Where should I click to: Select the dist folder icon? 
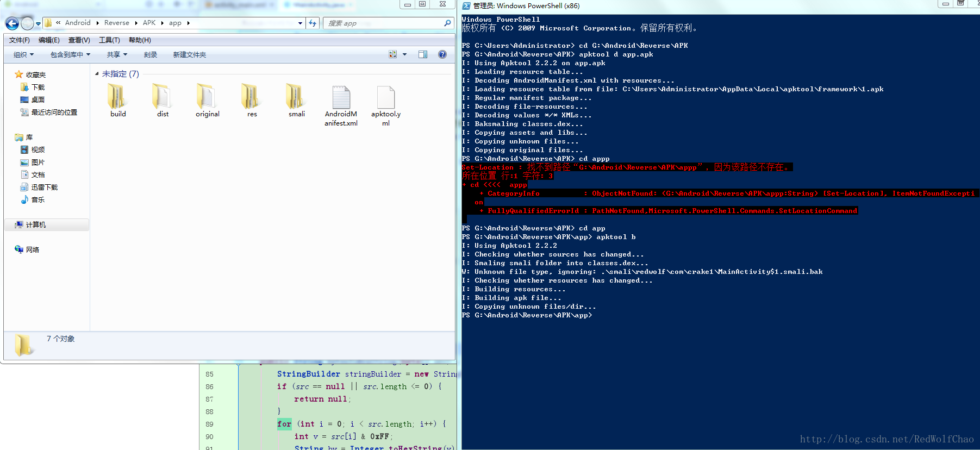(163, 97)
